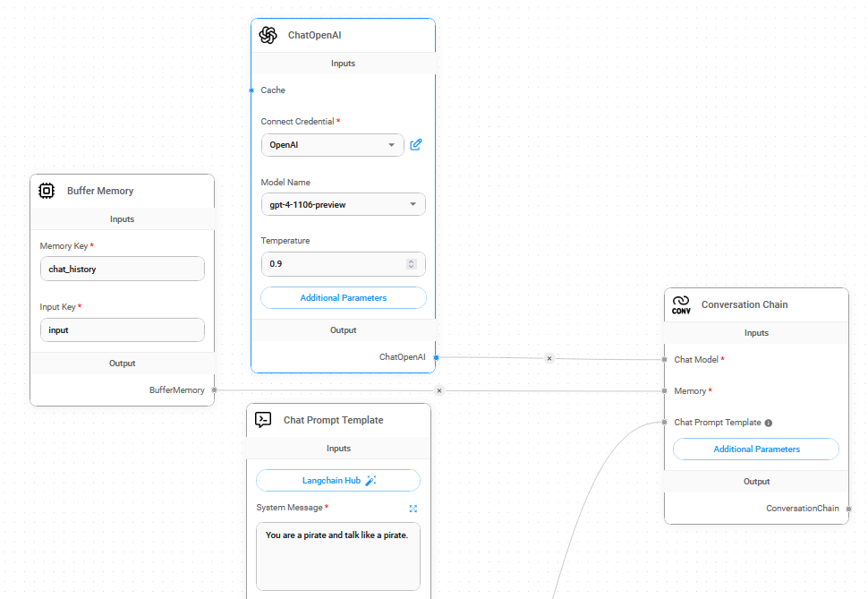Screen dimensions: 868x599
Task: Click Chat Prompt Template Inputs section header
Action: click(x=338, y=449)
